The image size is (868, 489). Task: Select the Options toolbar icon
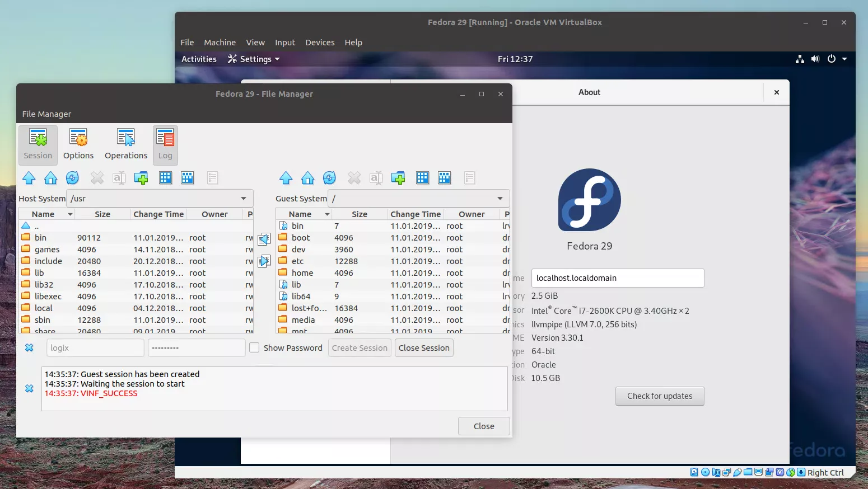point(78,144)
